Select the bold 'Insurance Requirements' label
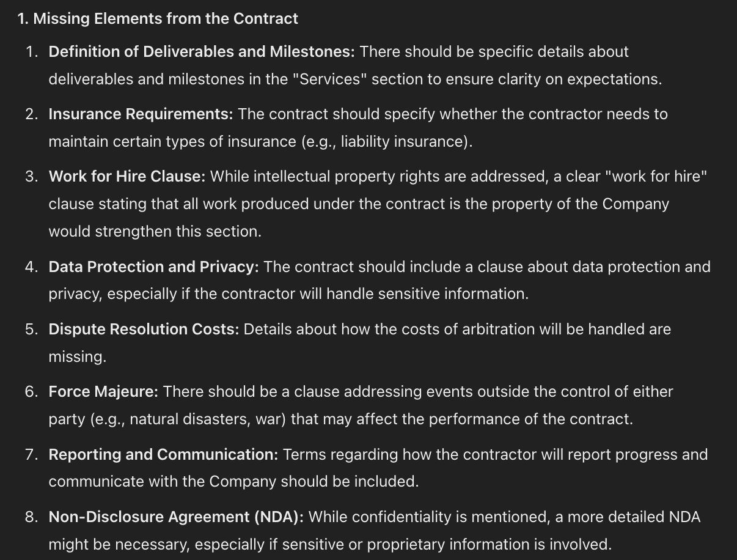The width and height of the screenshot is (737, 560). click(141, 114)
